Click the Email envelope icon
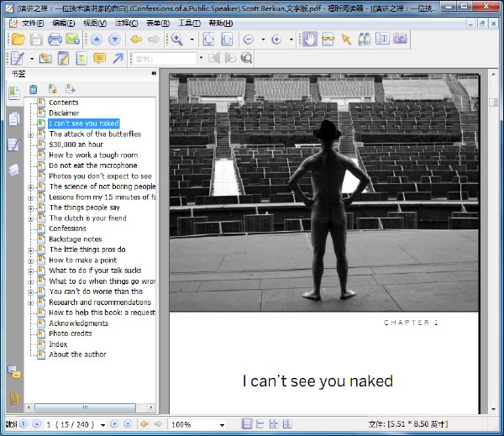 pyautogui.click(x=72, y=39)
